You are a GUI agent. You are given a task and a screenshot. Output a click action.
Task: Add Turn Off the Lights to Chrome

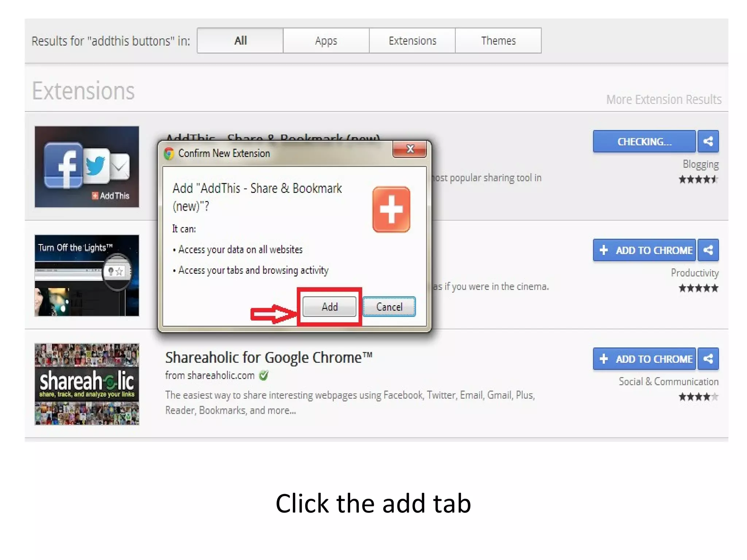[644, 250]
